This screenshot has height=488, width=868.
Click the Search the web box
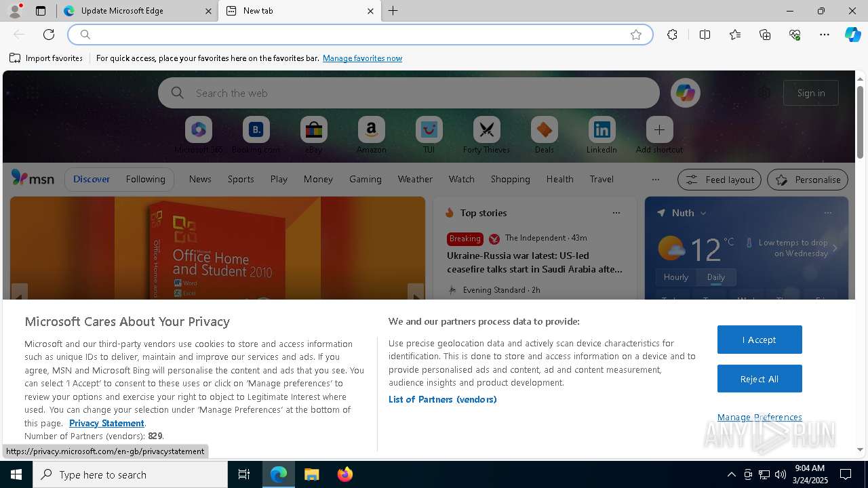pos(409,93)
